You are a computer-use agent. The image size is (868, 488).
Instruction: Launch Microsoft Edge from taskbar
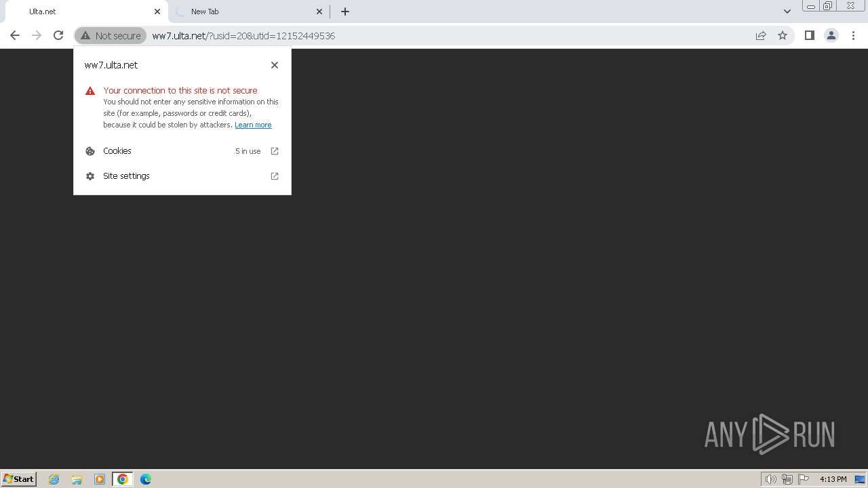point(146,479)
